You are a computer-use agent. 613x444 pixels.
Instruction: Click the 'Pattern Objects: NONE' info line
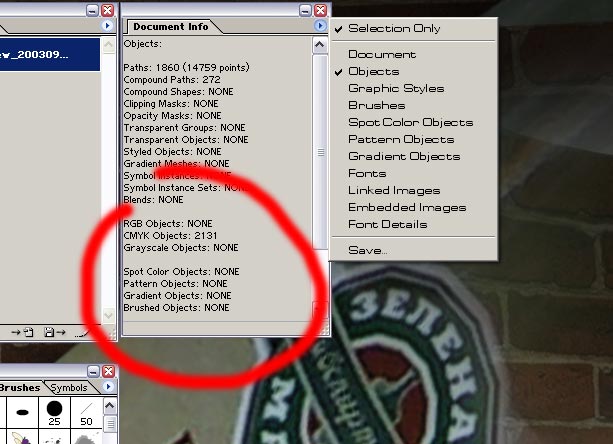tap(175, 284)
